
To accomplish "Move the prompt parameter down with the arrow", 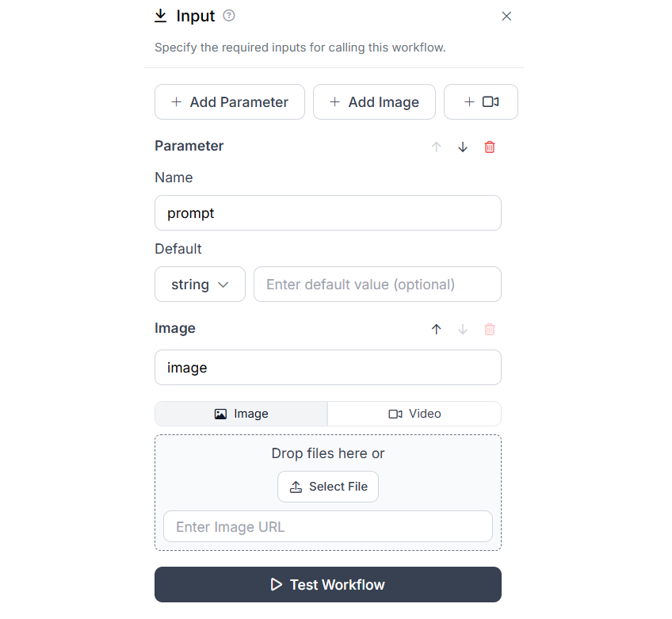I will (x=463, y=147).
